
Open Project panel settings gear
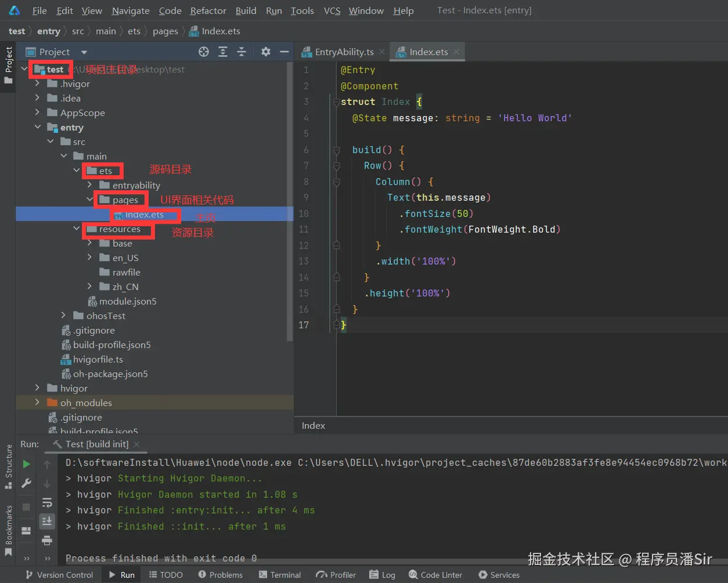coord(266,52)
